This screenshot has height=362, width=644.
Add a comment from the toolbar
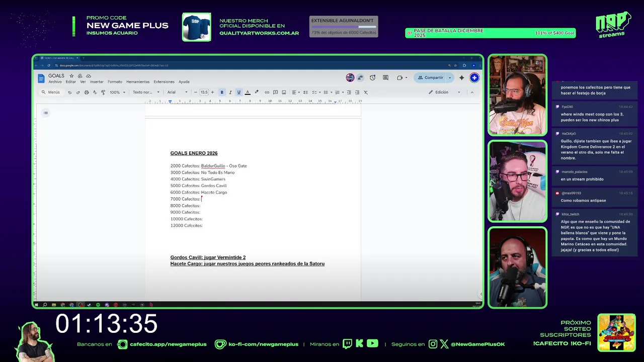tap(276, 93)
